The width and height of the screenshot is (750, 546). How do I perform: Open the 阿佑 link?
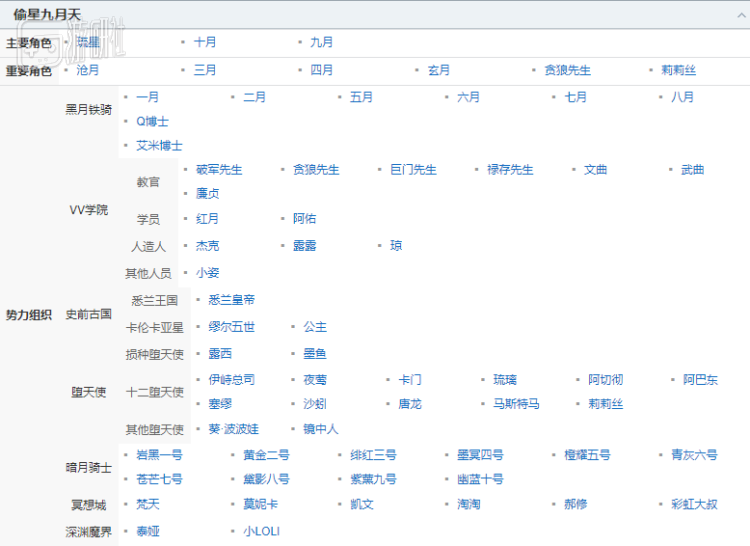pos(305,218)
